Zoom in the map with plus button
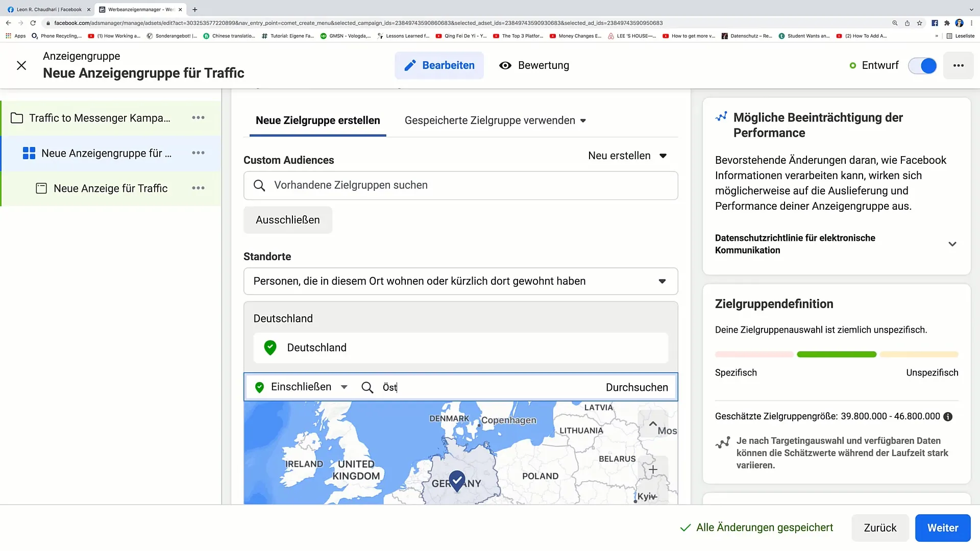 tap(653, 469)
